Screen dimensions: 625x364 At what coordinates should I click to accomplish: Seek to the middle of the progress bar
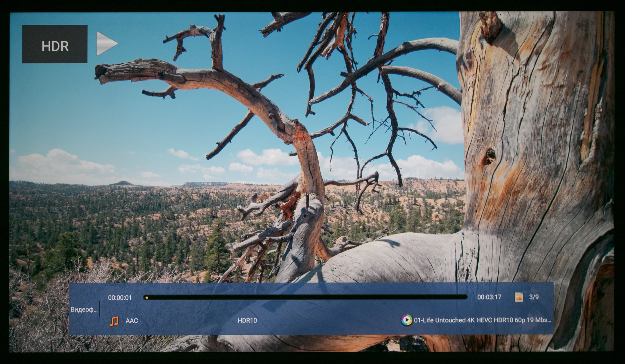click(x=305, y=297)
